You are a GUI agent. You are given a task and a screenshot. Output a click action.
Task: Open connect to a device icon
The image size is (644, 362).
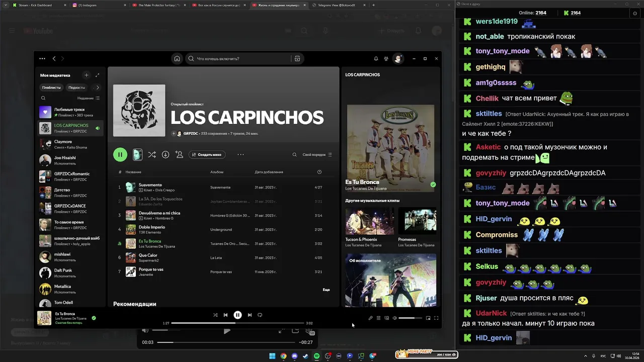coord(386,318)
